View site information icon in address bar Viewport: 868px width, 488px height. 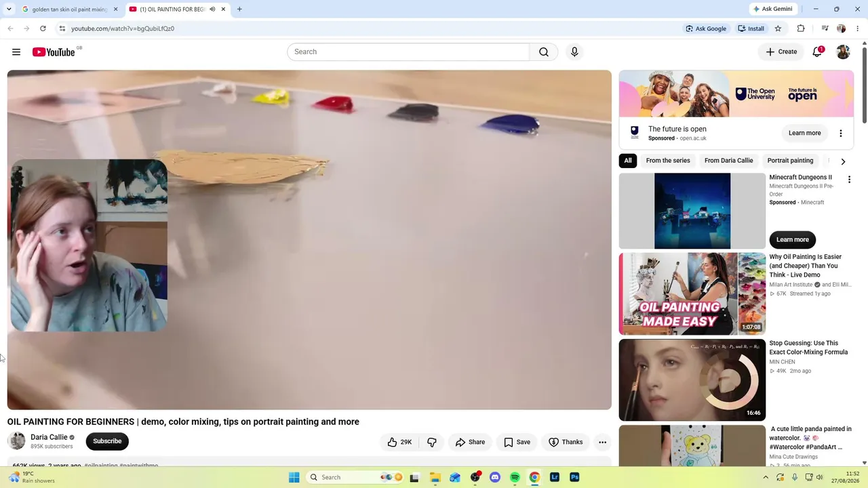(62, 28)
